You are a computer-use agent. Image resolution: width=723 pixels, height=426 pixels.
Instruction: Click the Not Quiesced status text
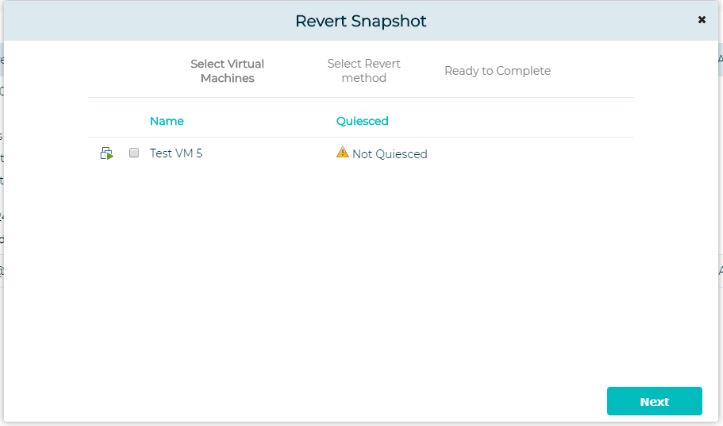click(389, 154)
